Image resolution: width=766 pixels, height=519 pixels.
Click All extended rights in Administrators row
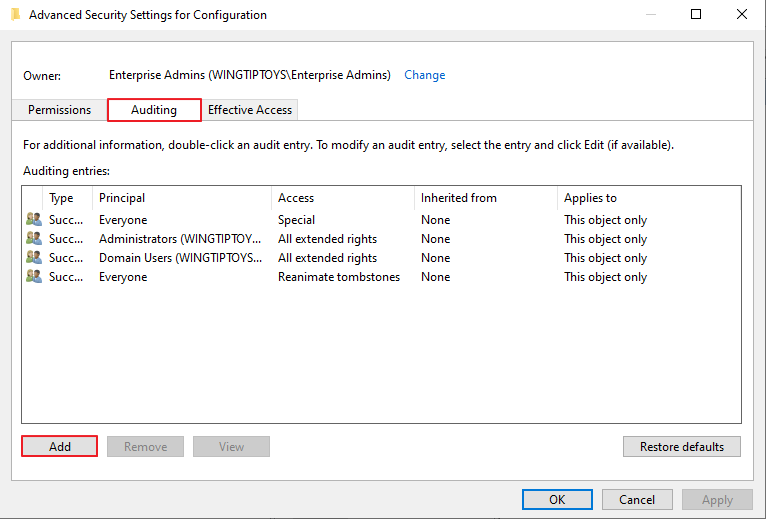coord(327,239)
